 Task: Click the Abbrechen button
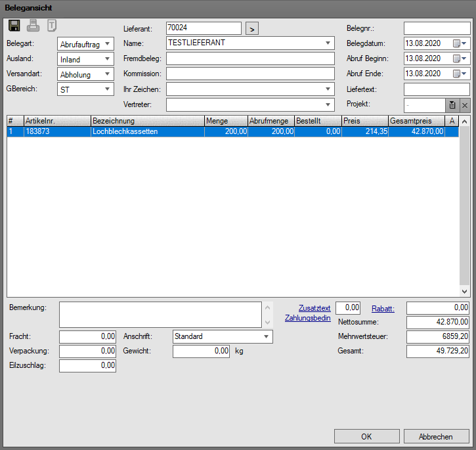pyautogui.click(x=437, y=436)
